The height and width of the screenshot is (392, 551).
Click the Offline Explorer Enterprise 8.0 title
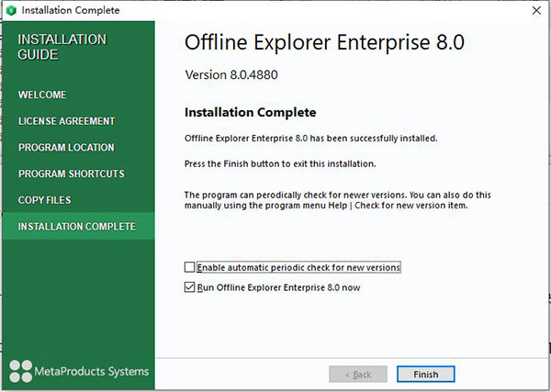pyautogui.click(x=324, y=42)
